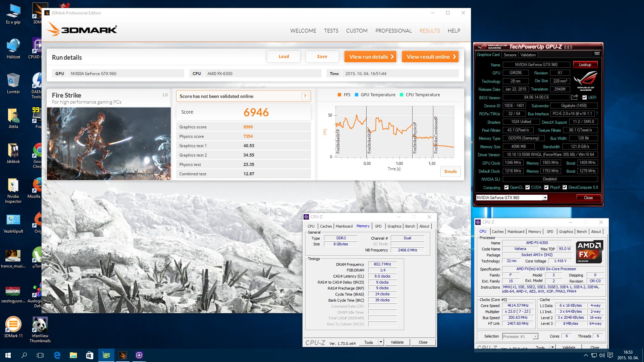Viewport: 644px width, 362px height.
Task: Open IrfanView Thumbnails desktop icon
Action: coord(40,330)
